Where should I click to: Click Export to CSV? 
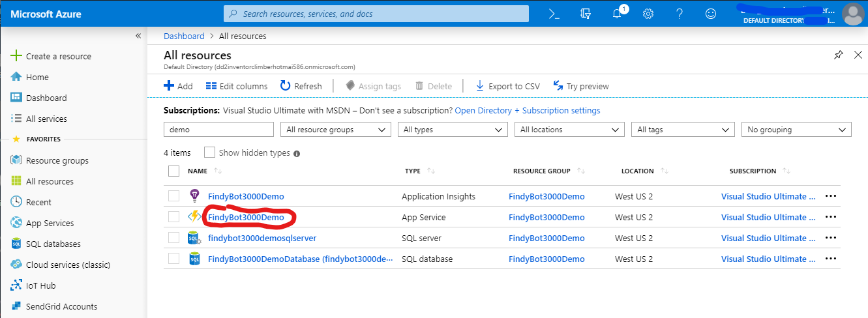[507, 86]
